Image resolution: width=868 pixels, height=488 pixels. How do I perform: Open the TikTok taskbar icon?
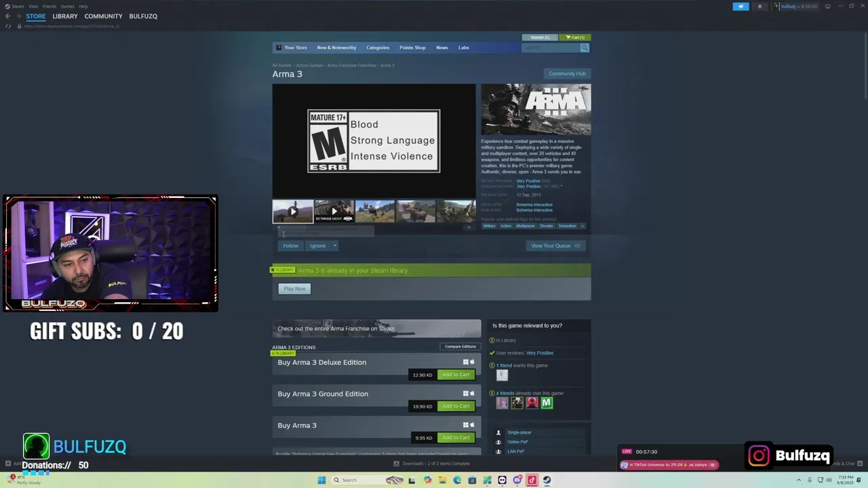point(532,480)
